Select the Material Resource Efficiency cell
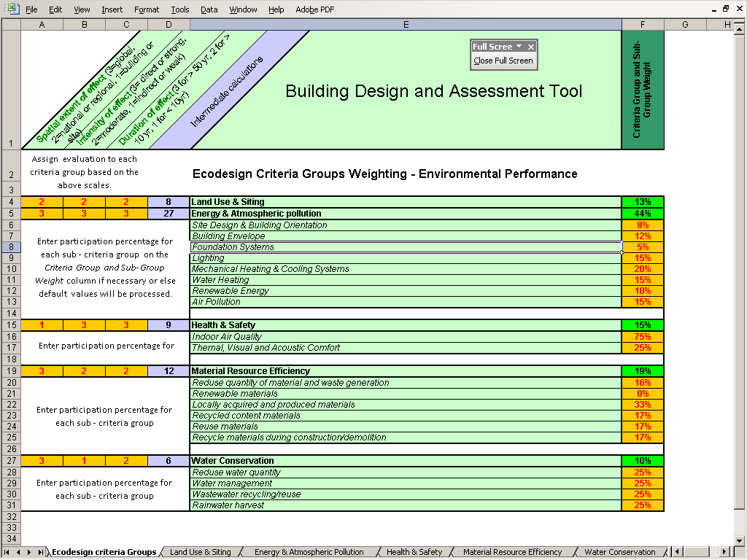Viewport: 747px width, 560px height. (x=406, y=371)
